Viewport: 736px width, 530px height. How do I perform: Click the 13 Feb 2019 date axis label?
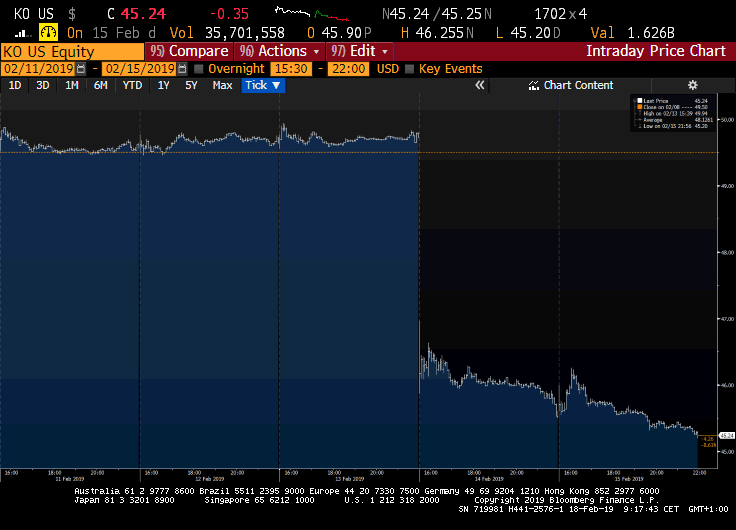point(350,479)
